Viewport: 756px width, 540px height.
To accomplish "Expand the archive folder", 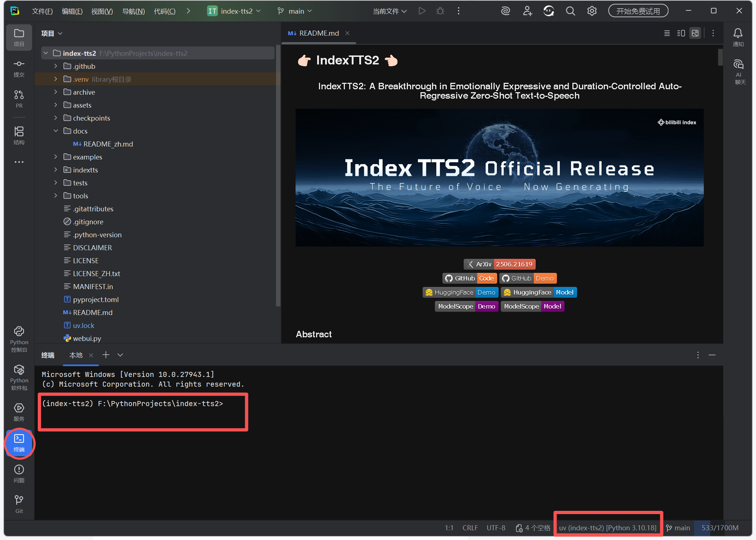I will [x=55, y=92].
